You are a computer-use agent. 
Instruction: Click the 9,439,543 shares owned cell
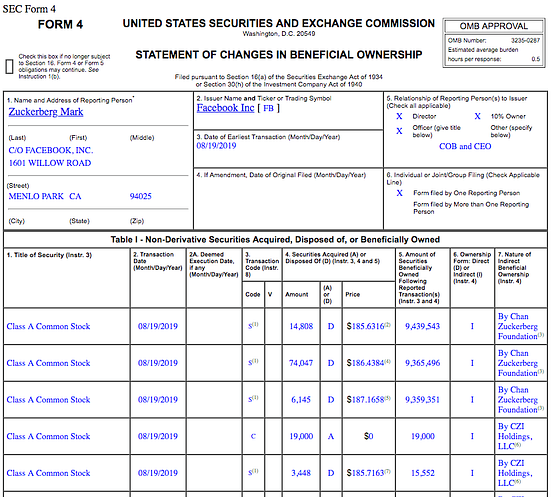422,326
